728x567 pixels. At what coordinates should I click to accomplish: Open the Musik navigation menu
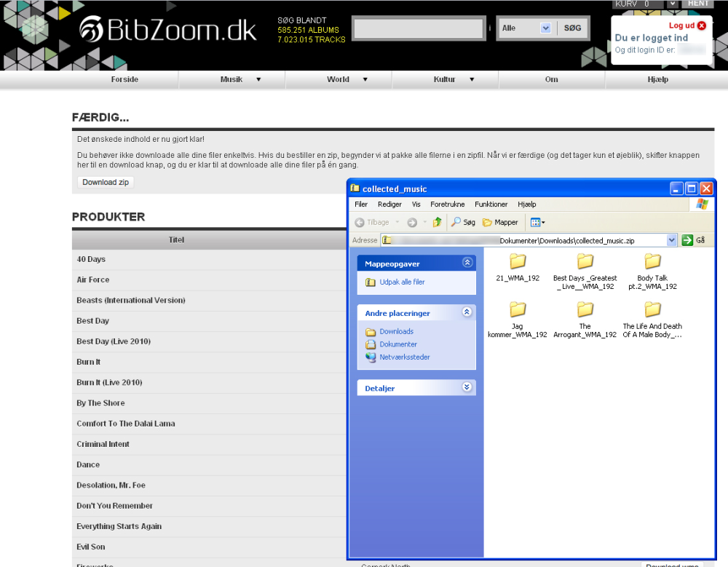click(232, 79)
